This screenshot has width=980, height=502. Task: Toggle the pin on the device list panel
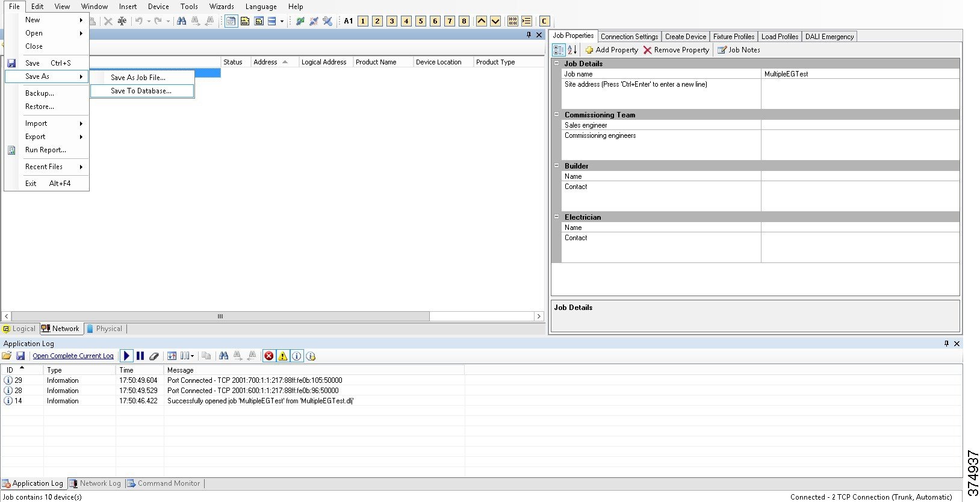click(x=529, y=35)
